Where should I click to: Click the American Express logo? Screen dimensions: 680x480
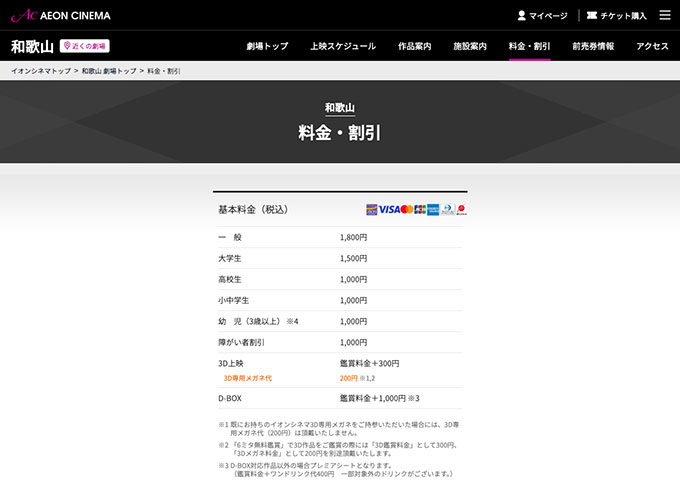click(433, 209)
